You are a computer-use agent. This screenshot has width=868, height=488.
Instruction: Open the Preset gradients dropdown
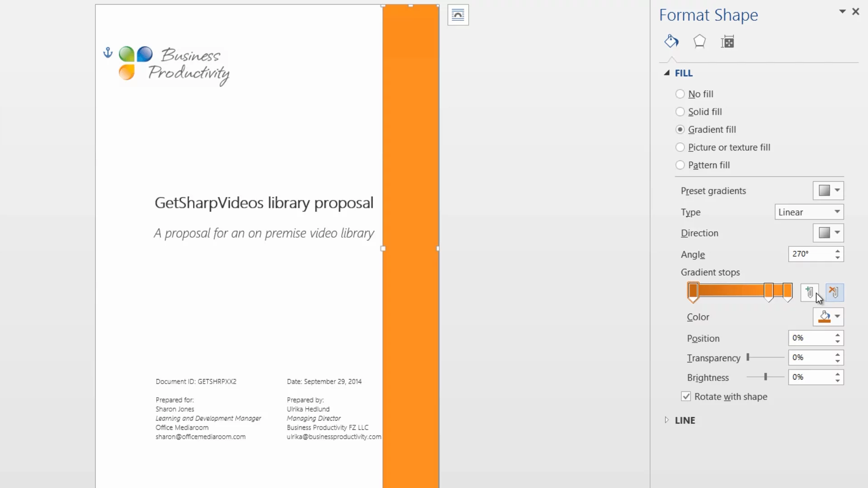tap(828, 191)
